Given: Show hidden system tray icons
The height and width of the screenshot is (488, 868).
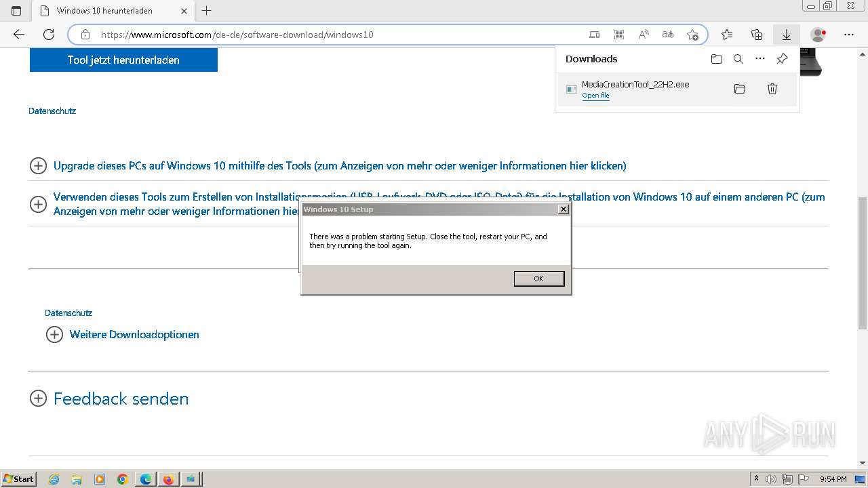Looking at the screenshot, I should point(756,479).
